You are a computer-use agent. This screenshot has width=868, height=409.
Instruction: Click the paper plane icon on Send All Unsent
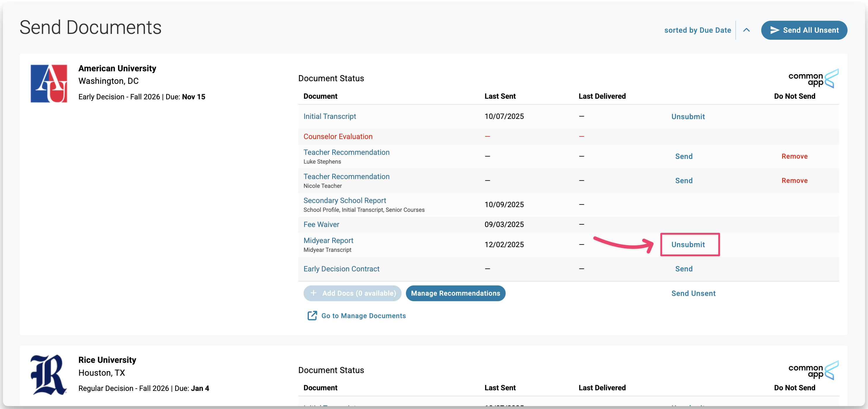pyautogui.click(x=774, y=30)
